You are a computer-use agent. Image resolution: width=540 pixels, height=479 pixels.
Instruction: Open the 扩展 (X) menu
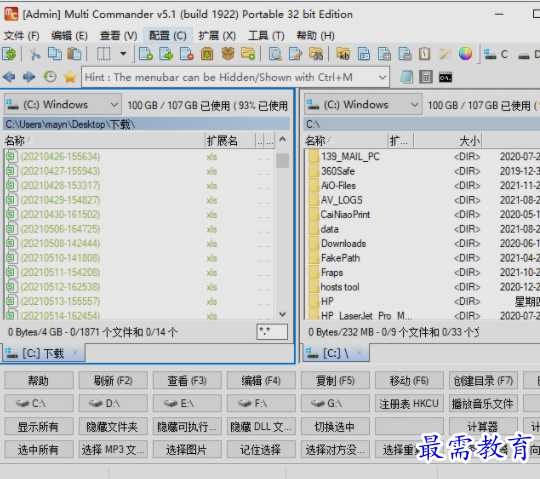pos(217,35)
